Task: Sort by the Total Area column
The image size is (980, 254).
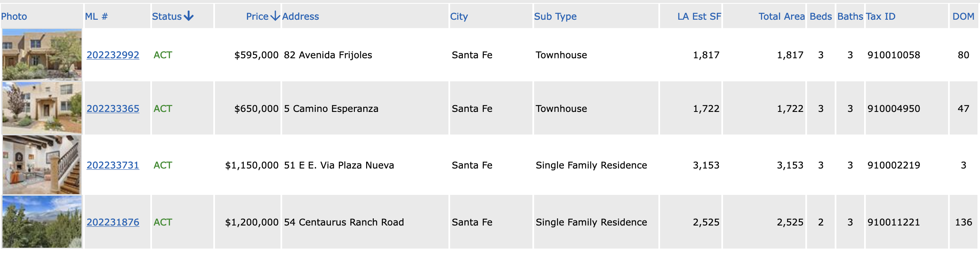Action: pyautogui.click(x=781, y=16)
